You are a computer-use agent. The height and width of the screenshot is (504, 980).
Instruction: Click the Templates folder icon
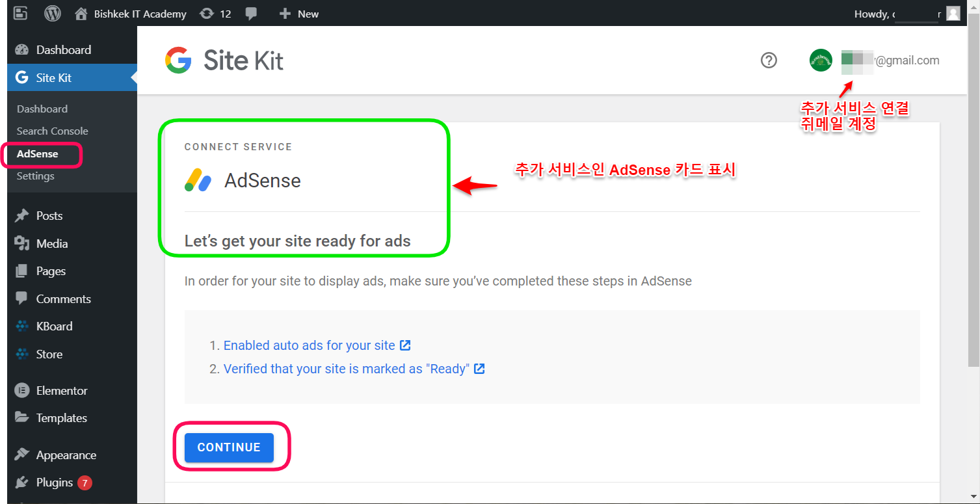pyautogui.click(x=22, y=418)
